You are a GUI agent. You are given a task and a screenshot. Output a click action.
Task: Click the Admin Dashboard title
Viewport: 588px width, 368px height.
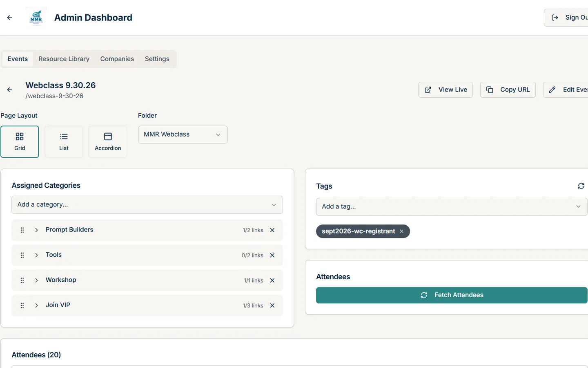pos(93,18)
